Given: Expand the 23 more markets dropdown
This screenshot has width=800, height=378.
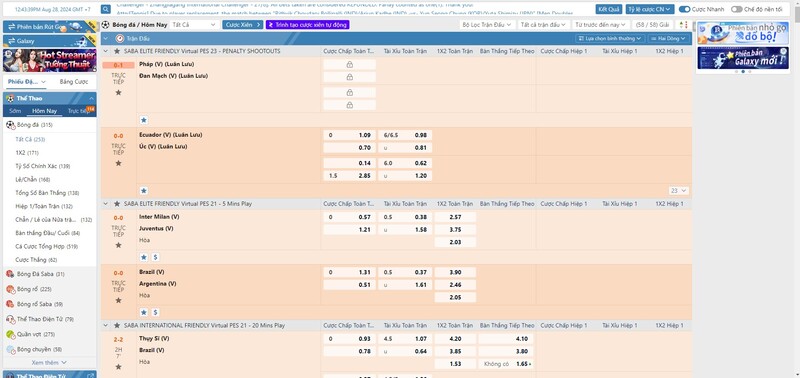Looking at the screenshot, I should click(x=679, y=190).
